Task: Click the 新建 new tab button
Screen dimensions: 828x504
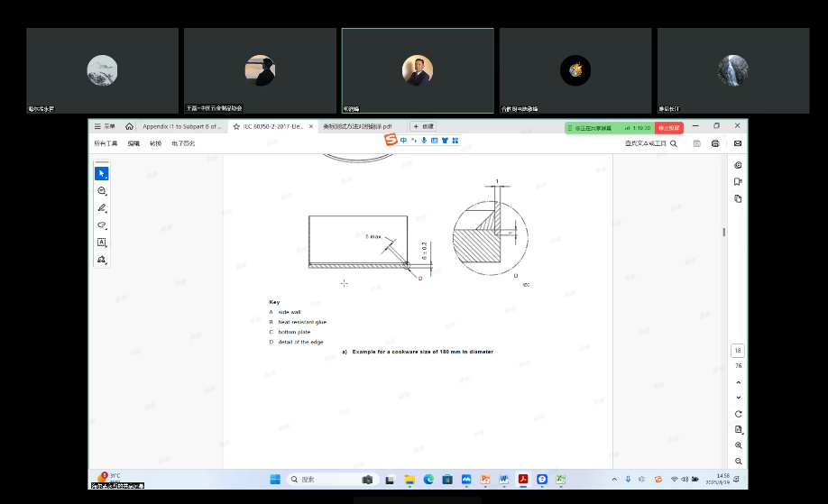Action: pyautogui.click(x=423, y=127)
